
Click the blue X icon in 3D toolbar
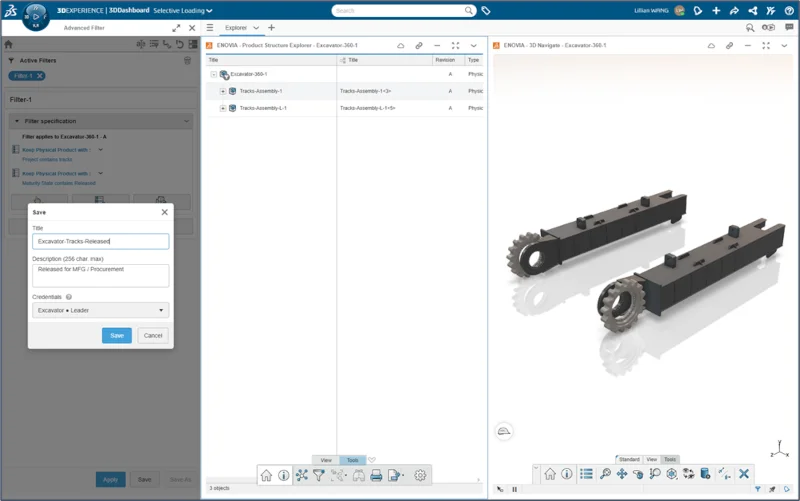pyautogui.click(x=744, y=474)
